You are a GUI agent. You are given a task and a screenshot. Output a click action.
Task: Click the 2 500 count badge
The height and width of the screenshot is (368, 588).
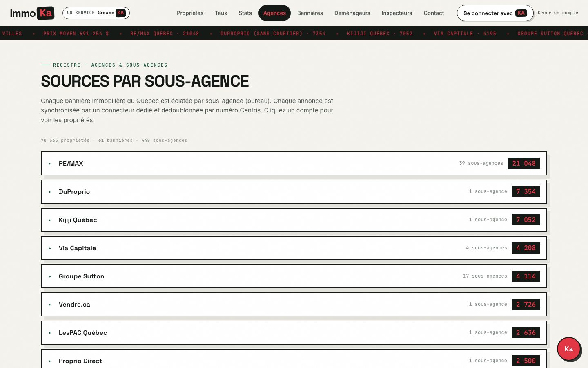[x=526, y=361]
